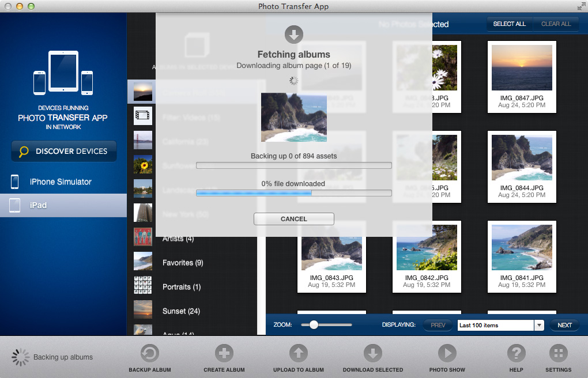The width and height of the screenshot is (588, 378).
Task: Click the Golden Gate bridge album thumbnail
Action: [x=143, y=140]
